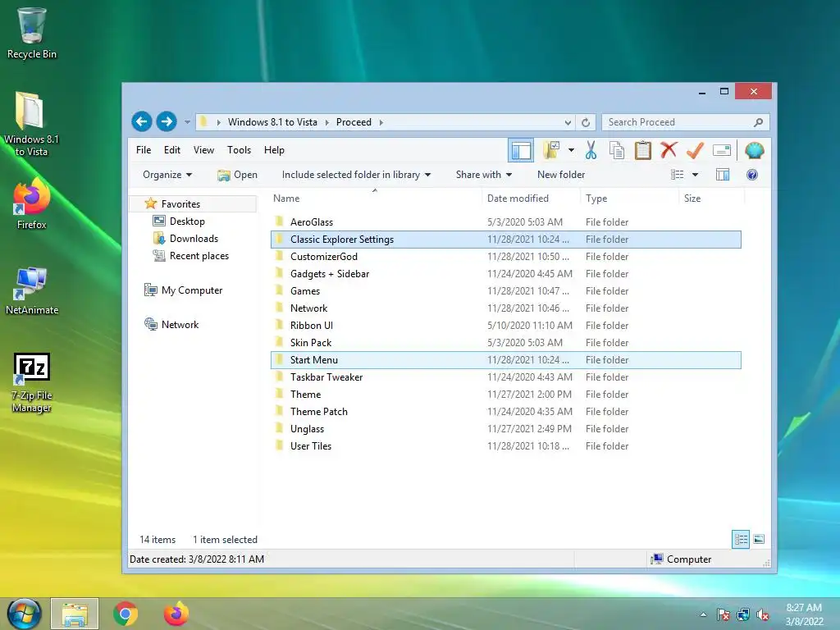Select the AeroGlass folder
This screenshot has width=840, height=630.
(x=505, y=221)
